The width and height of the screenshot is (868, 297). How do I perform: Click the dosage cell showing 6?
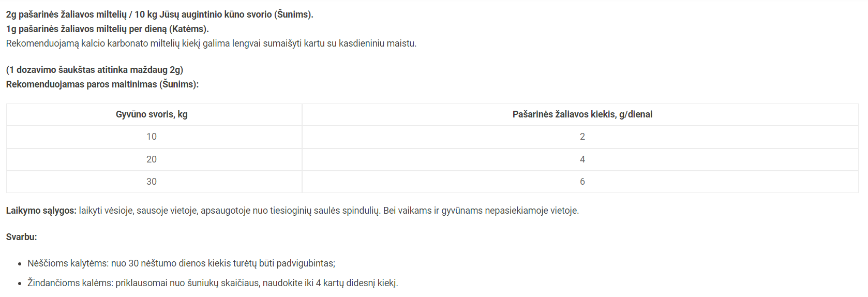pos(582,182)
